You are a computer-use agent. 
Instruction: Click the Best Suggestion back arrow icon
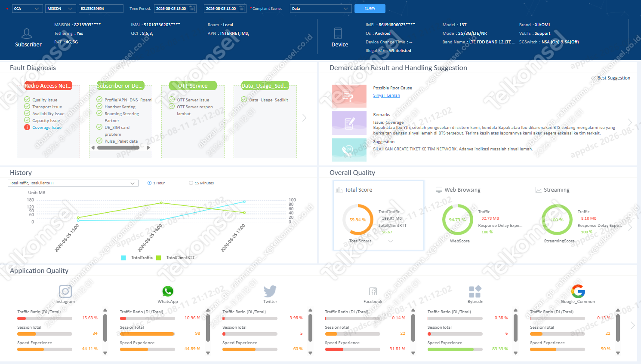point(594,78)
